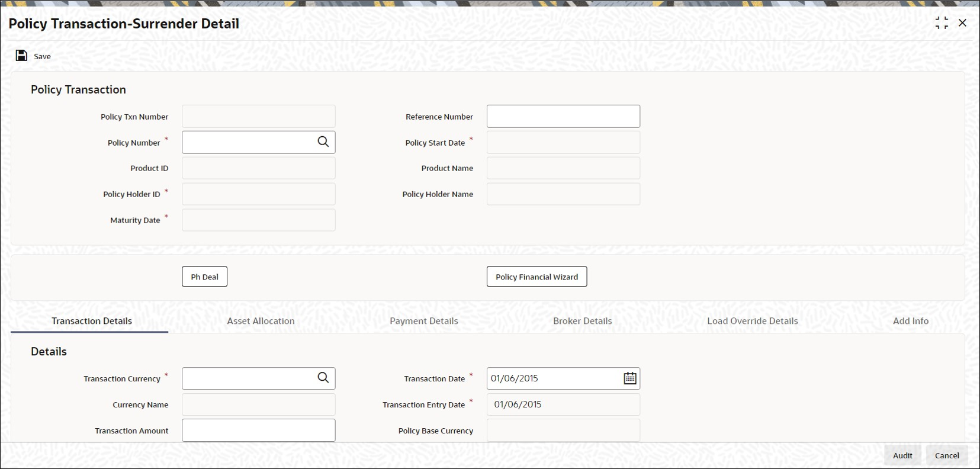Click the Maturity Date field
Viewport: 980px width, 469px height.
pyautogui.click(x=258, y=220)
